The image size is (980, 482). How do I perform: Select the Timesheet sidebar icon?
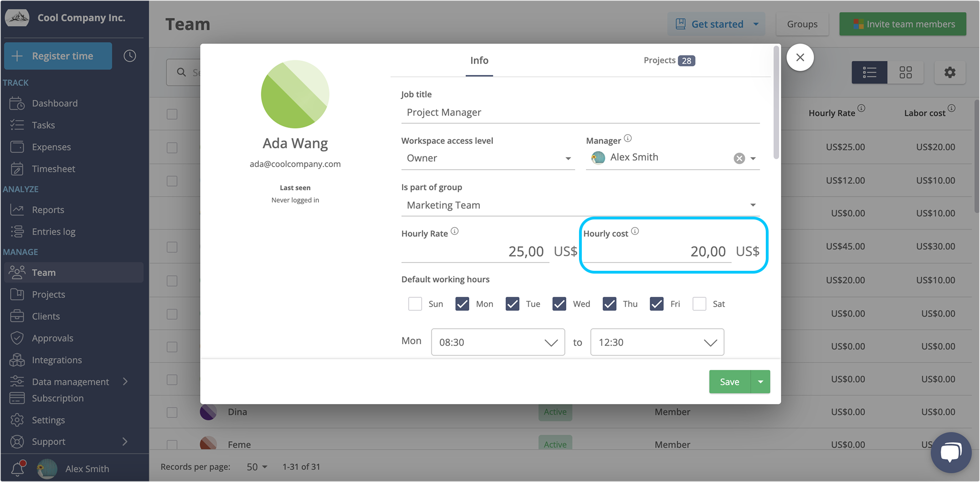[17, 168]
